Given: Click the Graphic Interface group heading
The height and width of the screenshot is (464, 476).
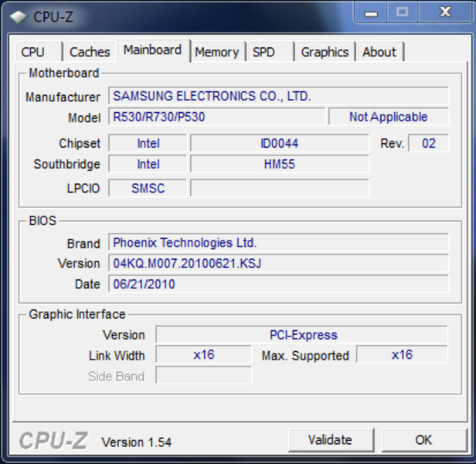Looking at the screenshot, I should click(77, 314).
